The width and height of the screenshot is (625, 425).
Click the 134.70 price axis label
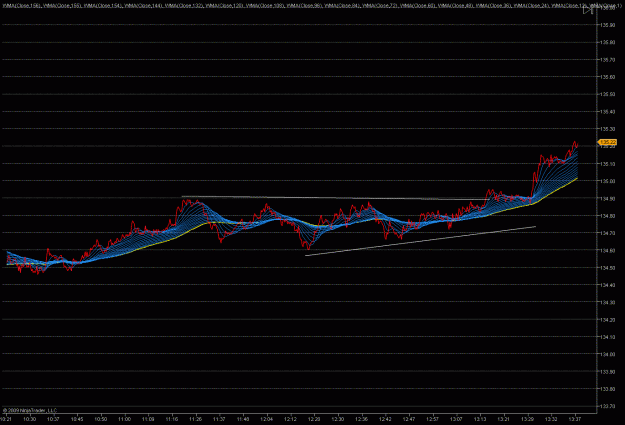(607, 233)
